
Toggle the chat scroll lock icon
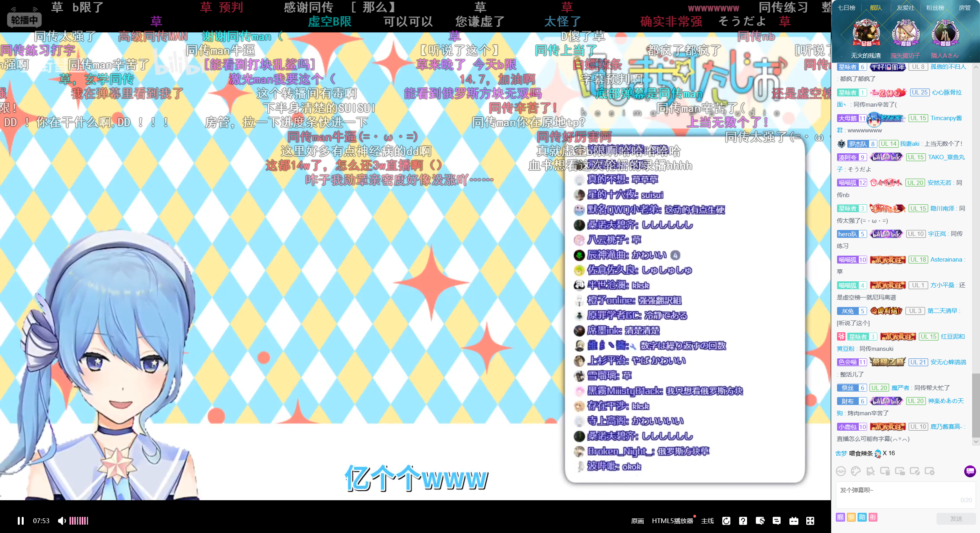click(x=900, y=471)
